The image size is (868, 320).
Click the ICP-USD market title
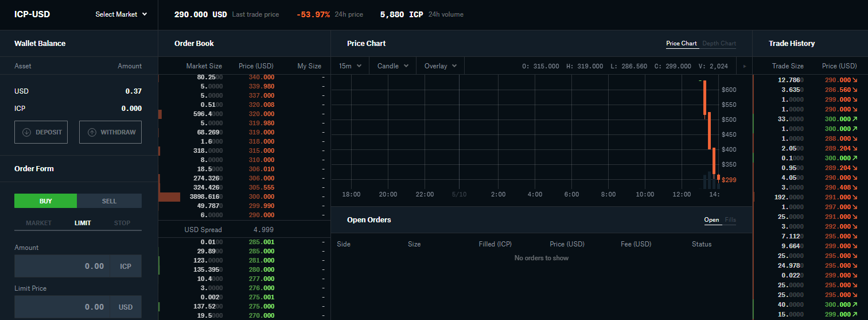[x=32, y=14]
